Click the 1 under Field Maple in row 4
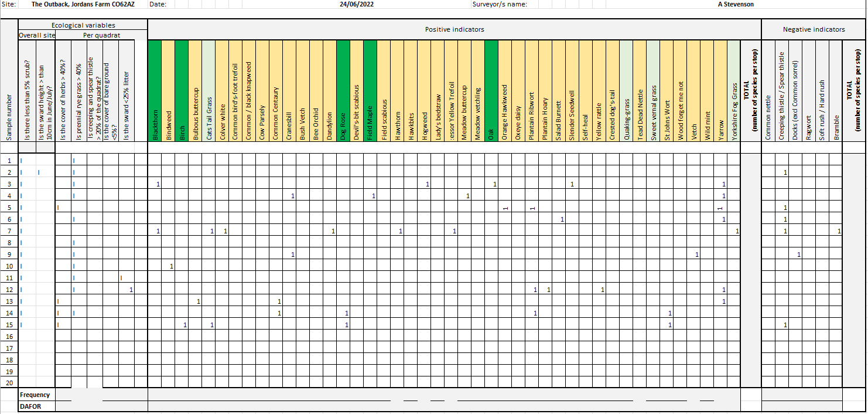The width and height of the screenshot is (868, 414). [374, 196]
